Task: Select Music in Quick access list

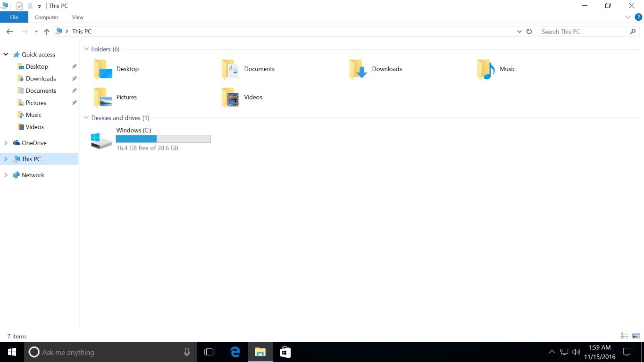Action: (x=29, y=115)
